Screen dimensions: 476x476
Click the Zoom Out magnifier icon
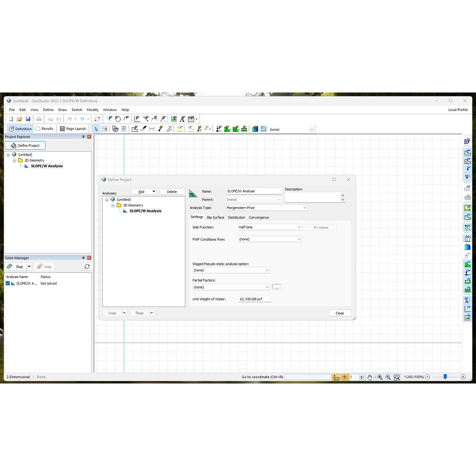tap(388, 377)
